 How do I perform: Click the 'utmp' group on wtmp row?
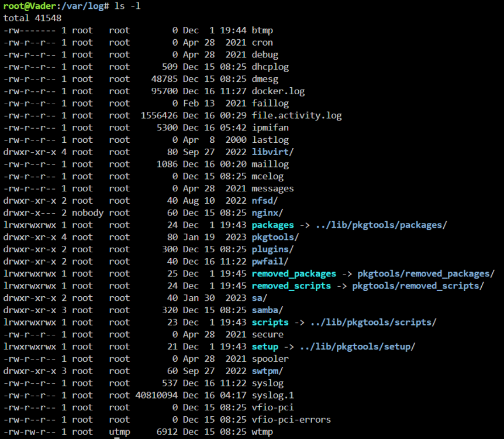[x=120, y=432]
